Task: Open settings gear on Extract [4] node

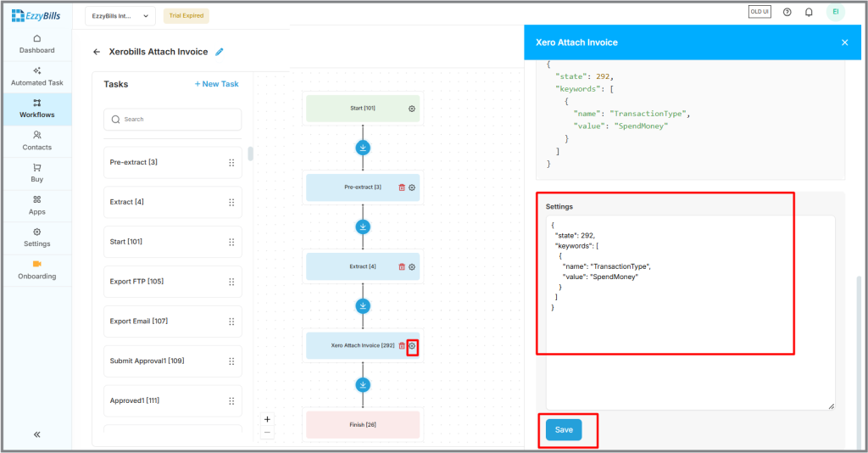Action: click(x=412, y=267)
